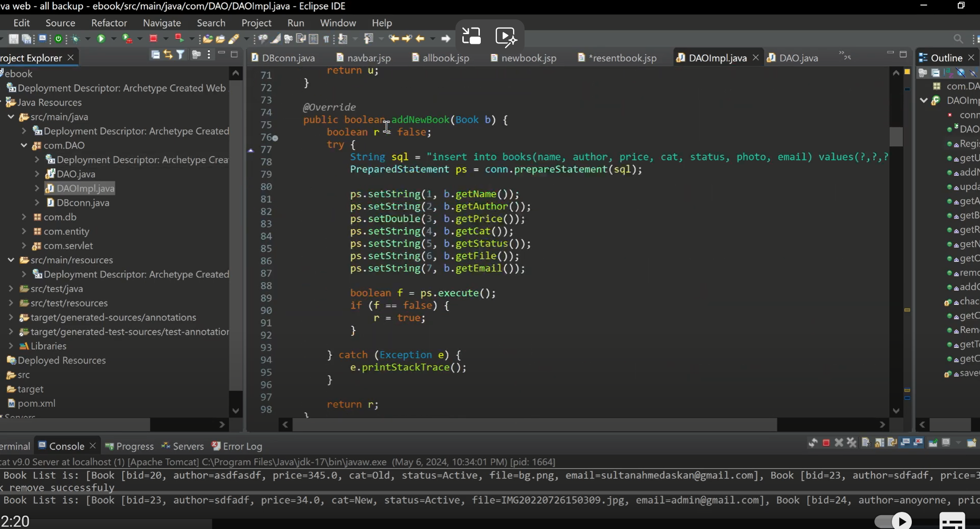This screenshot has width=980, height=529.
Task: Display the selected console monitor icon
Action: tap(946, 443)
